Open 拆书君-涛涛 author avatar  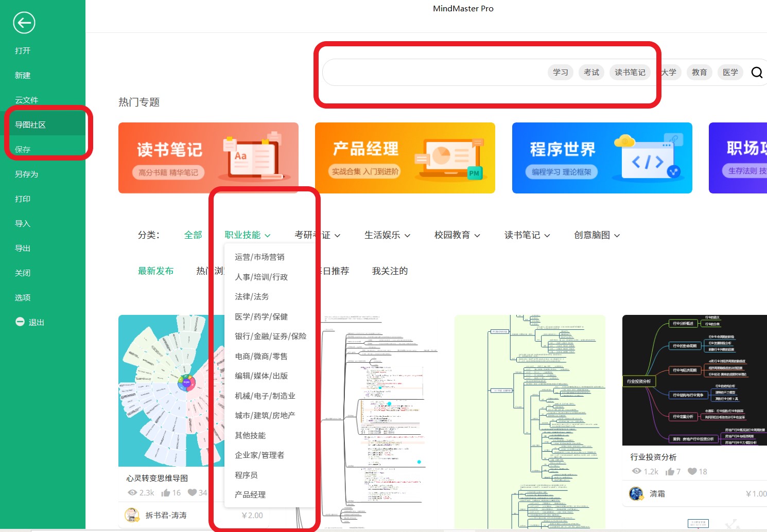pos(132,515)
